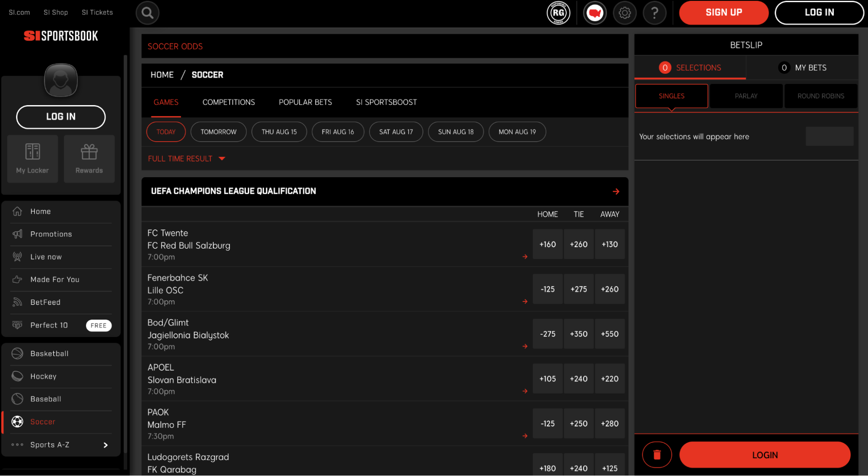This screenshot has width=868, height=476.
Task: Click the Login button in betslip
Action: pos(765,455)
